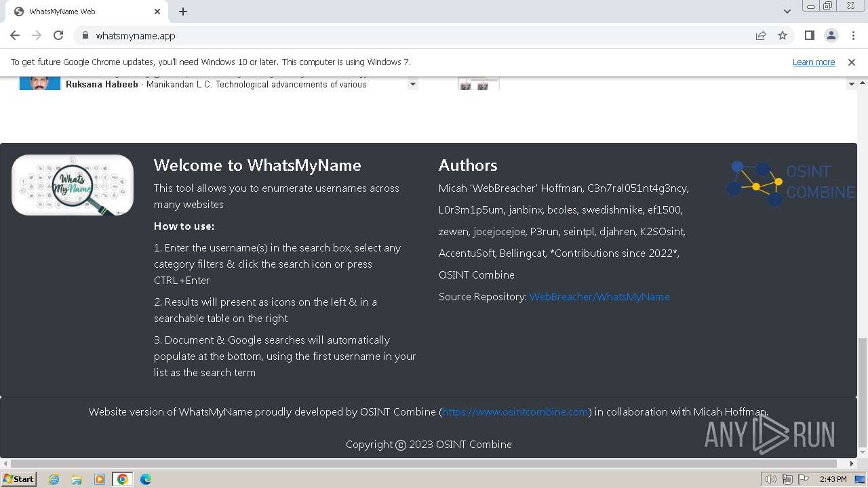868x488 pixels.
Task: Dismiss the Chrome update notice
Action: click(x=852, y=62)
